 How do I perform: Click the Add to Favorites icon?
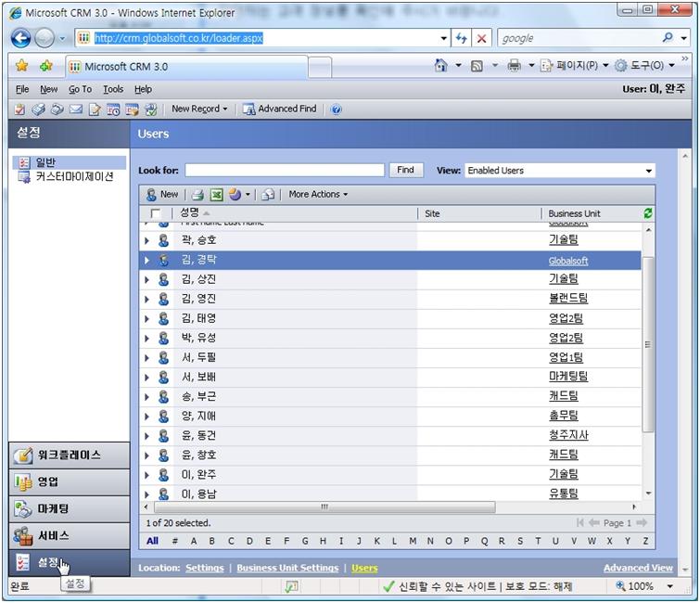tap(46, 66)
